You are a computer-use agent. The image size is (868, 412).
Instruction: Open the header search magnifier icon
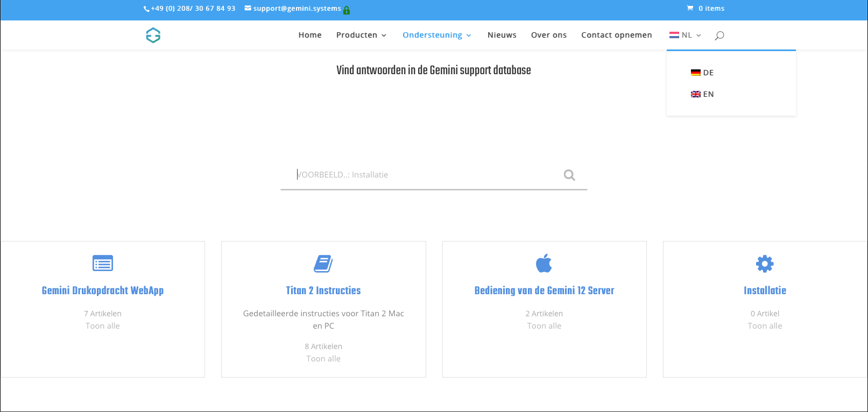point(719,35)
